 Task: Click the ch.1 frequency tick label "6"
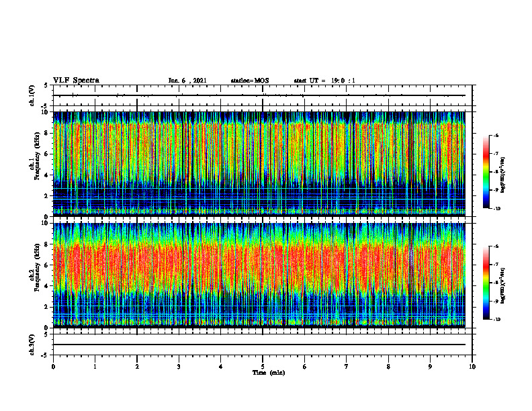click(x=47, y=154)
